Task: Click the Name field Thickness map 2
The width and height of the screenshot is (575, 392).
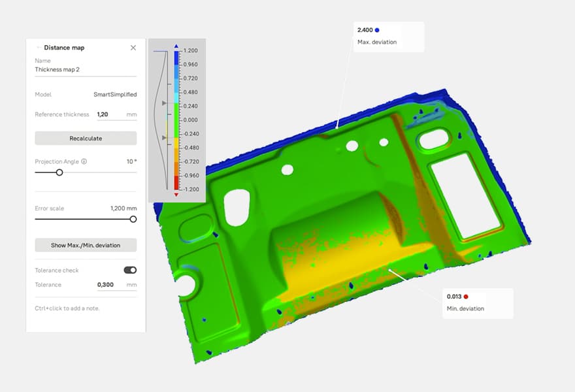Action: pos(86,69)
